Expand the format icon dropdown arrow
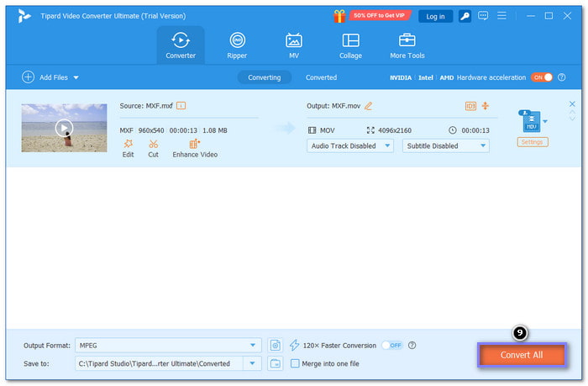588x386 pixels. click(x=545, y=121)
